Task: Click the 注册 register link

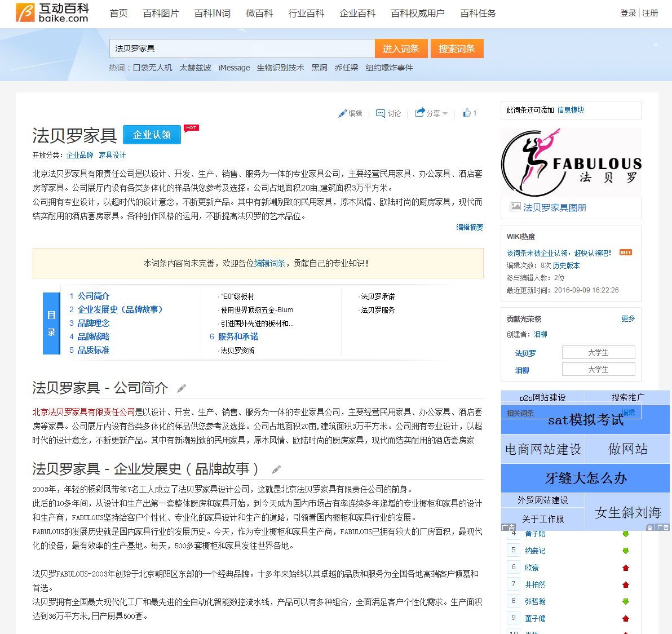Action: click(x=650, y=13)
